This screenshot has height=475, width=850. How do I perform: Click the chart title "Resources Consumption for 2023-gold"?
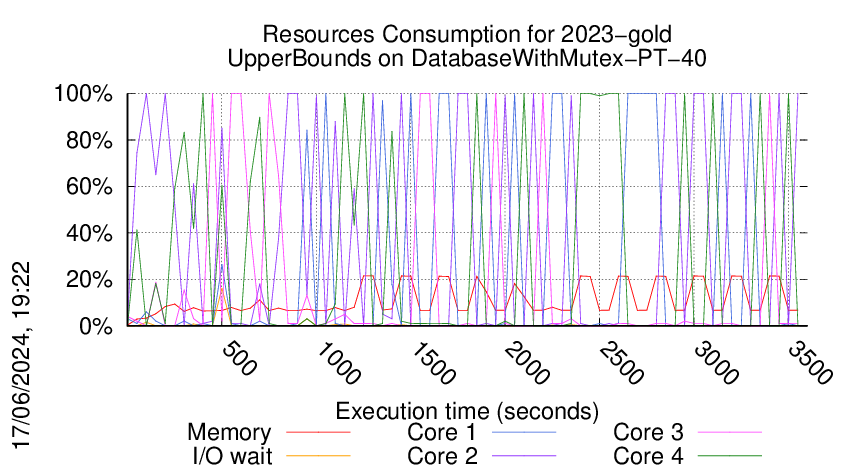[x=467, y=35]
